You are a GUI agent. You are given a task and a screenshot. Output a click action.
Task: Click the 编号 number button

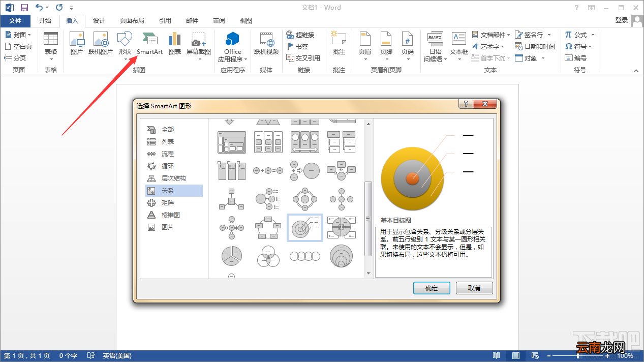575,58
